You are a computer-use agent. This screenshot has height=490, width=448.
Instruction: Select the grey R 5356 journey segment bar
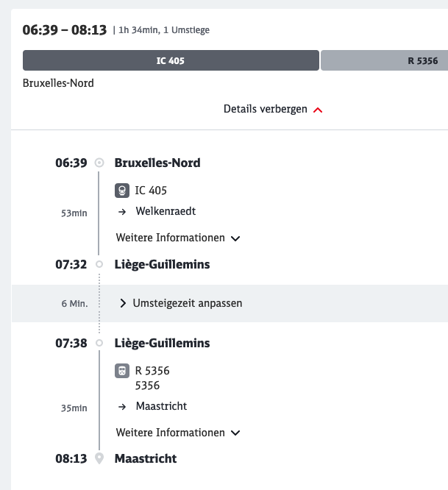384,60
